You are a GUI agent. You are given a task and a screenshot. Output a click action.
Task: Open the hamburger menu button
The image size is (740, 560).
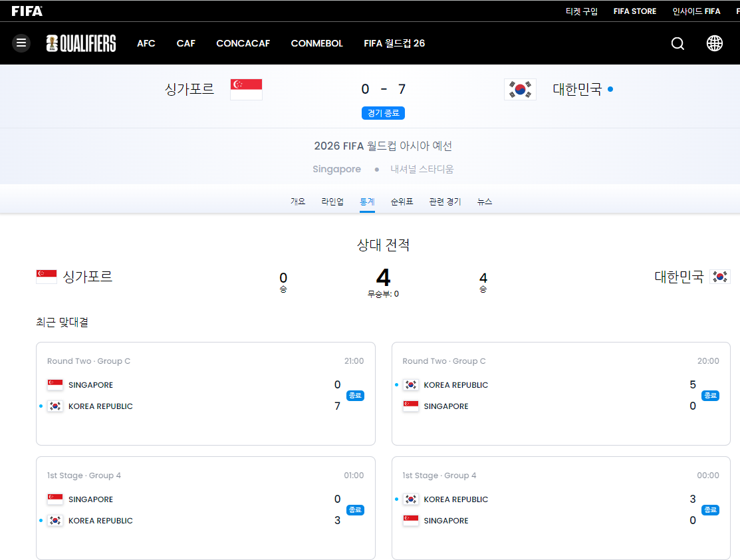click(x=21, y=43)
